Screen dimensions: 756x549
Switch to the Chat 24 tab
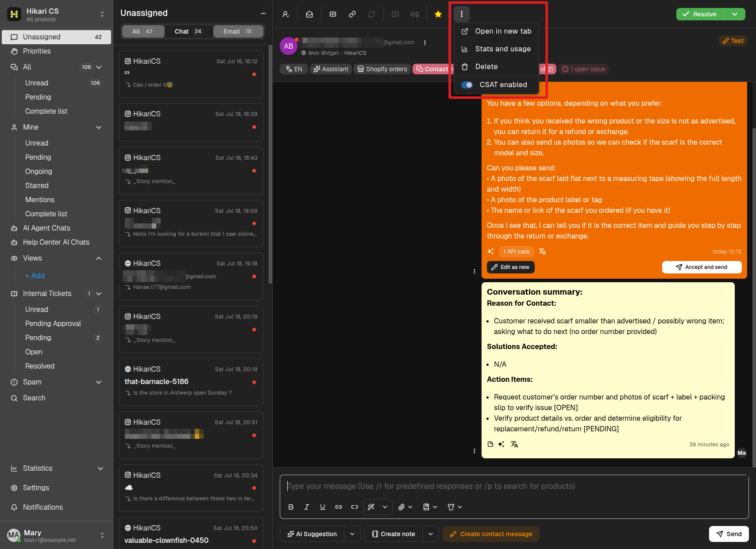click(189, 31)
